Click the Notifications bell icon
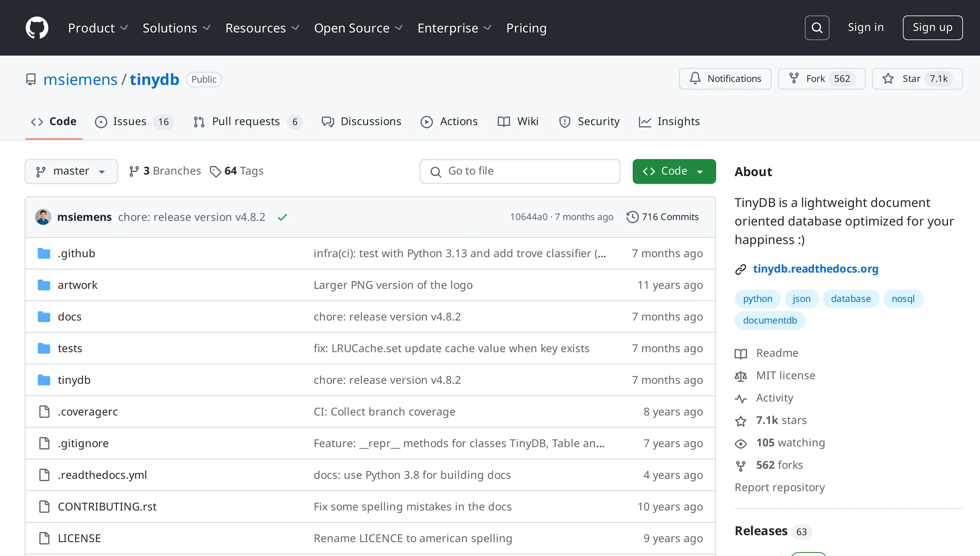Screen dimensions: 980x556 [695, 78]
